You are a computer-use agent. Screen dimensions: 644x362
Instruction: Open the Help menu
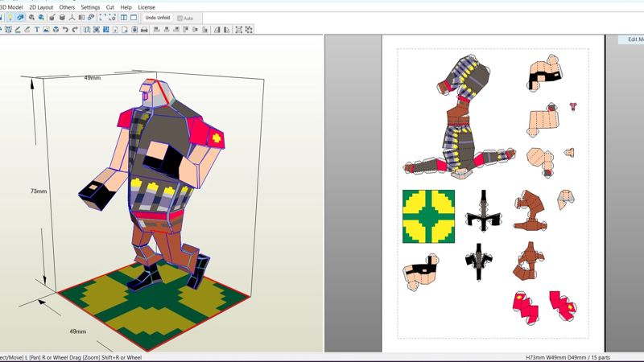point(126,7)
